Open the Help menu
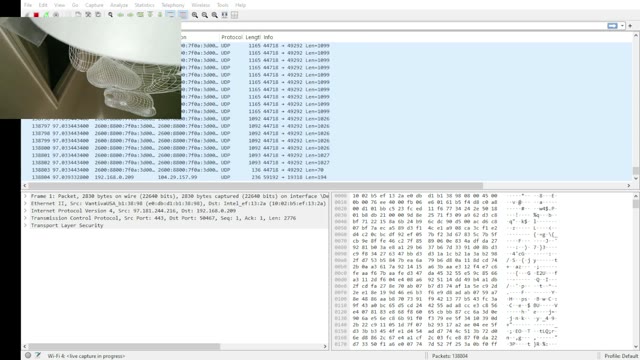Image resolution: width=640 pixels, height=360 pixels. [x=240, y=5]
